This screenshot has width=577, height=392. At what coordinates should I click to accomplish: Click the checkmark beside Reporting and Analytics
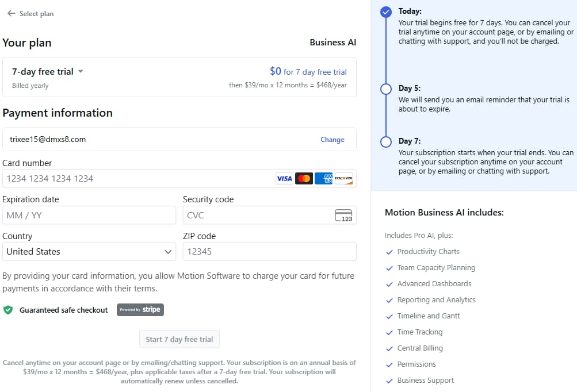click(x=389, y=301)
